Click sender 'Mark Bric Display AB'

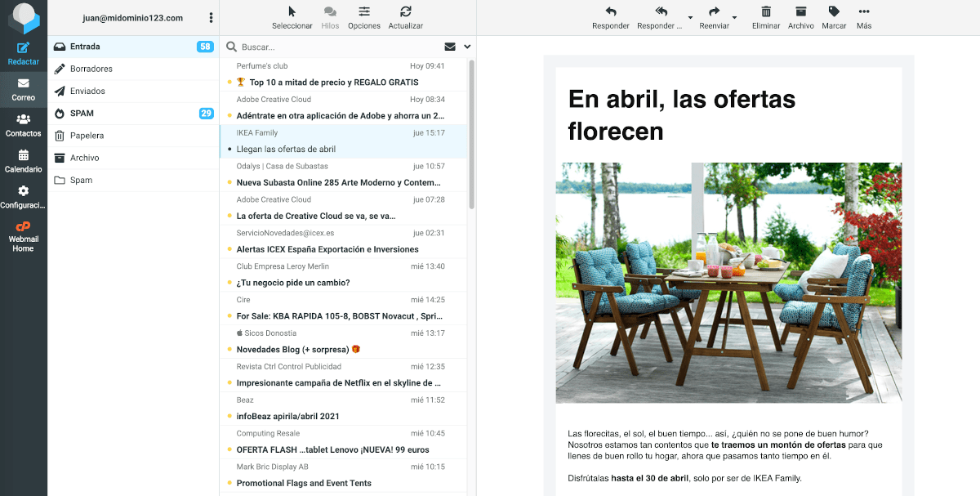point(273,467)
